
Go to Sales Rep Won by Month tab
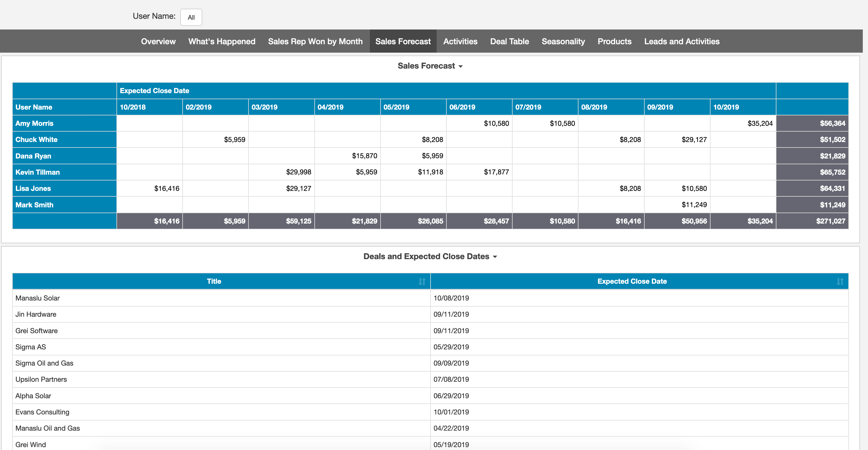[x=315, y=41]
